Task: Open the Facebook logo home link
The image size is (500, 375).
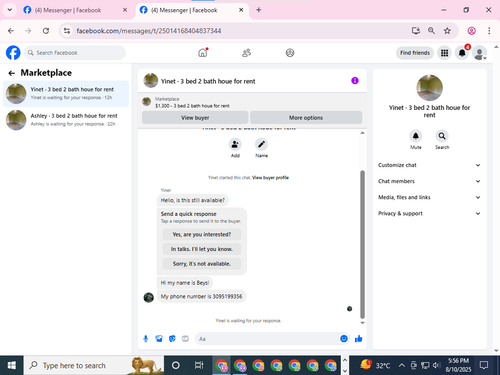Action: click(x=13, y=53)
